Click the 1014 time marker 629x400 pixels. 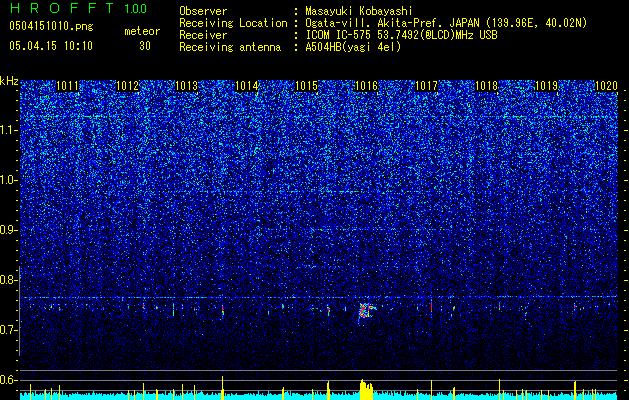[x=247, y=86]
